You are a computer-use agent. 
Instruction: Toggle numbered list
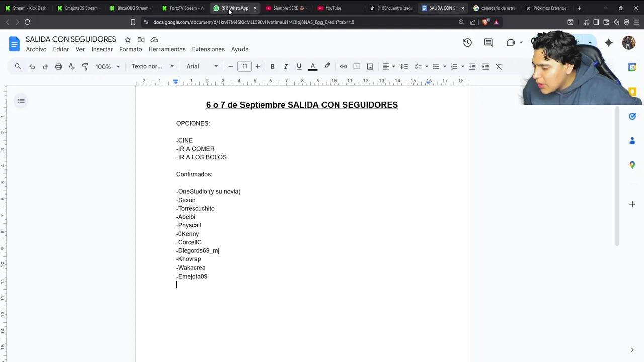click(x=454, y=66)
